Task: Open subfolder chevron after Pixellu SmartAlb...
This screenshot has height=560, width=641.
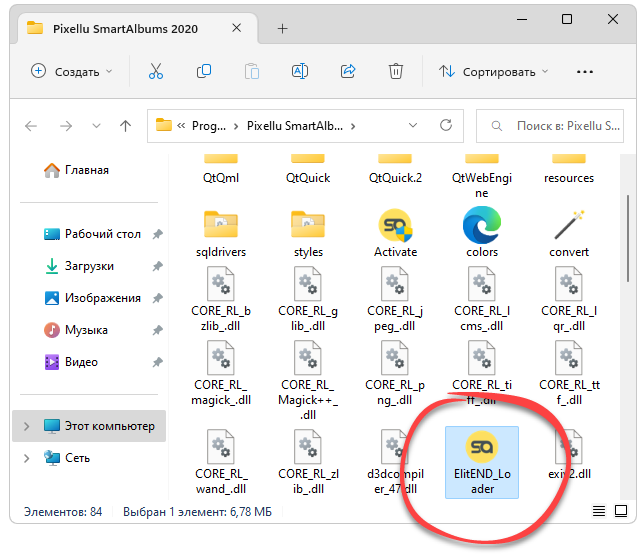Action: [353, 126]
